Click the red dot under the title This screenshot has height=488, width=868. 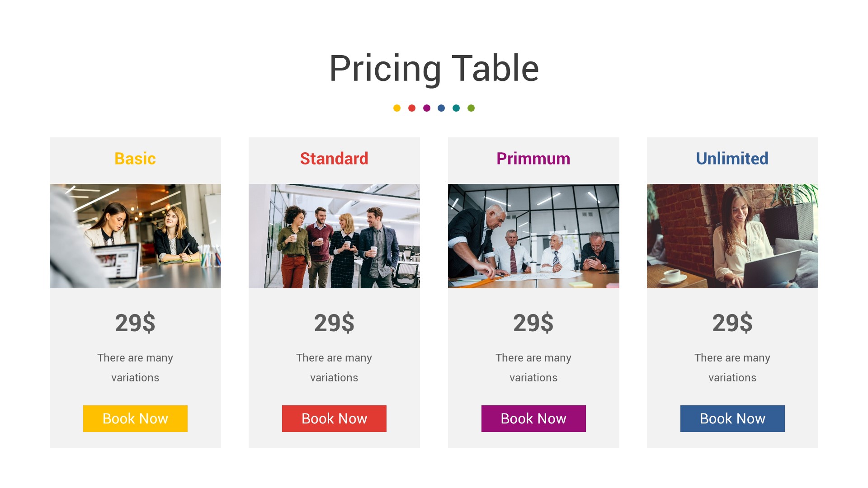[x=412, y=108]
